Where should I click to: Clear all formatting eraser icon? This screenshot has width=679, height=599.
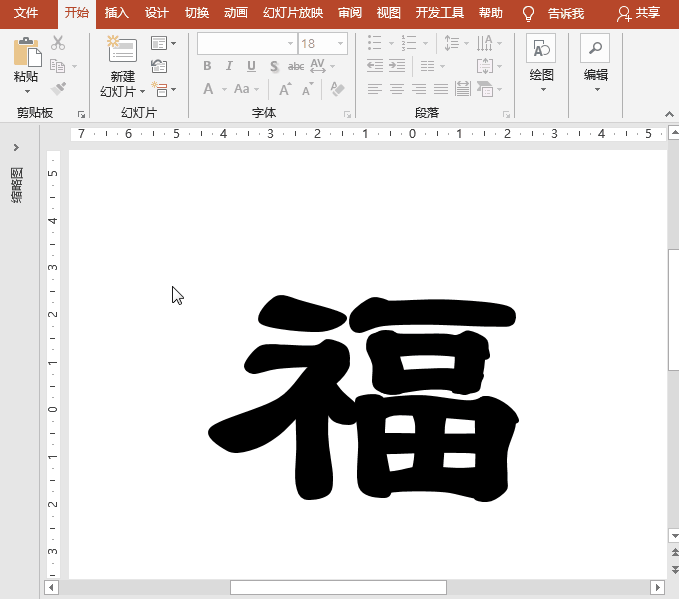pyautogui.click(x=337, y=89)
